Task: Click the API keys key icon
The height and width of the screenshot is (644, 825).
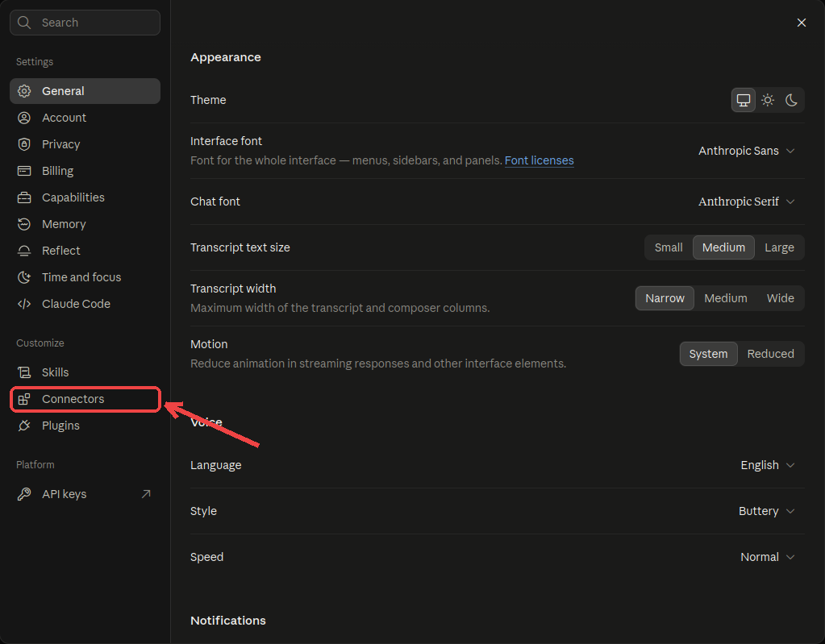Action: click(x=24, y=494)
